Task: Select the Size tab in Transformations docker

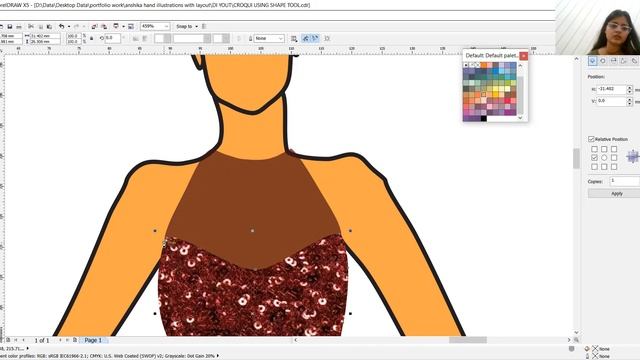Action: [624, 61]
